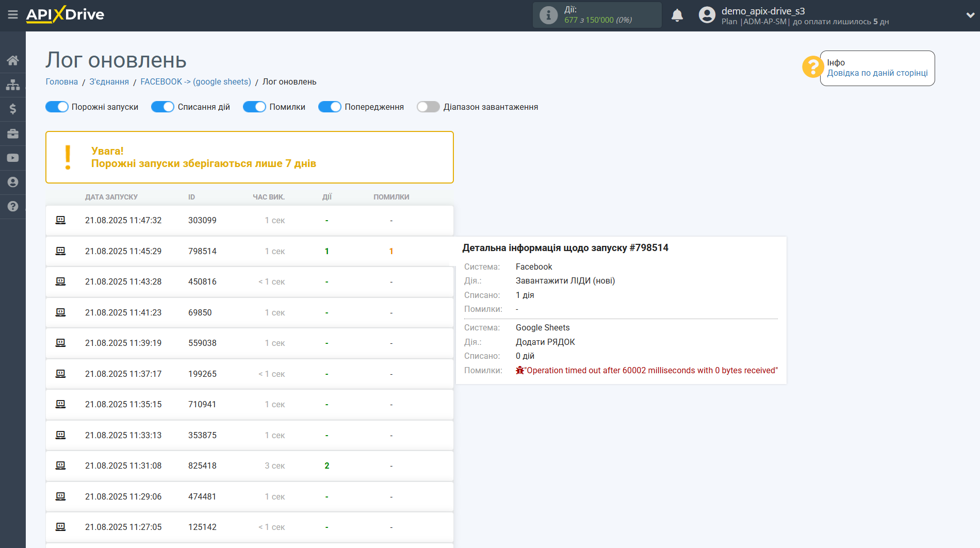Image resolution: width=980 pixels, height=548 pixels.
Task: Click Google Sheets system name
Action: (x=543, y=327)
